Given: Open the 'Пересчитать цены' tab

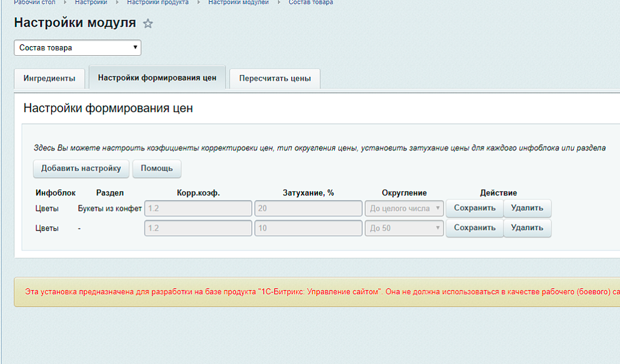Looking at the screenshot, I should point(274,78).
